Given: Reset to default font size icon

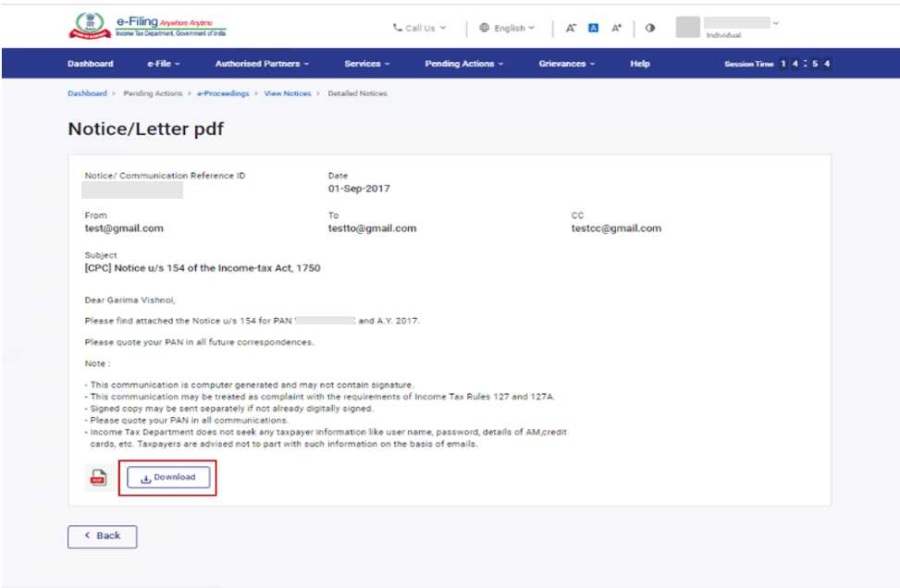Looking at the screenshot, I should [x=594, y=28].
